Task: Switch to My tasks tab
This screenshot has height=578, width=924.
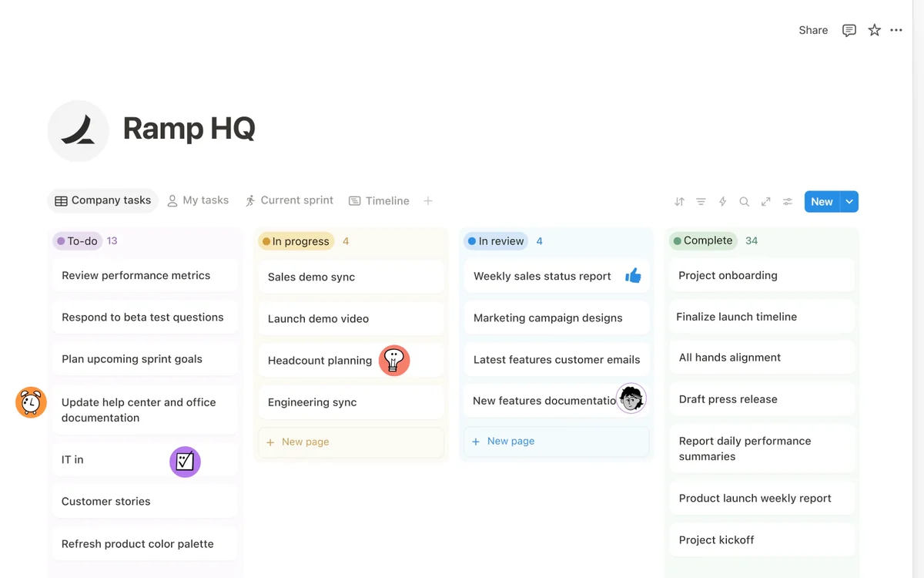Action: pos(198,200)
